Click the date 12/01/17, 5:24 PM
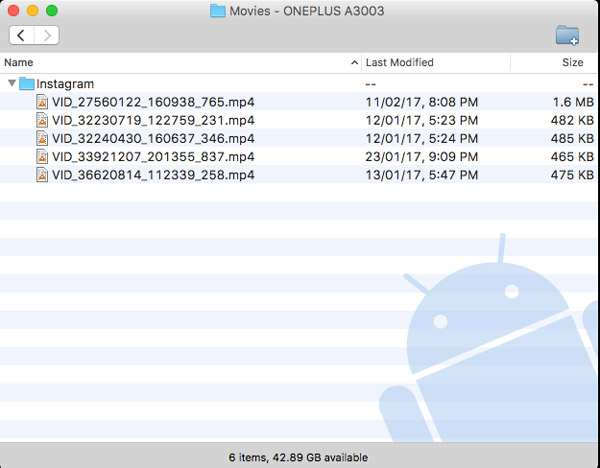Image resolution: width=600 pixels, height=468 pixels. (422, 139)
